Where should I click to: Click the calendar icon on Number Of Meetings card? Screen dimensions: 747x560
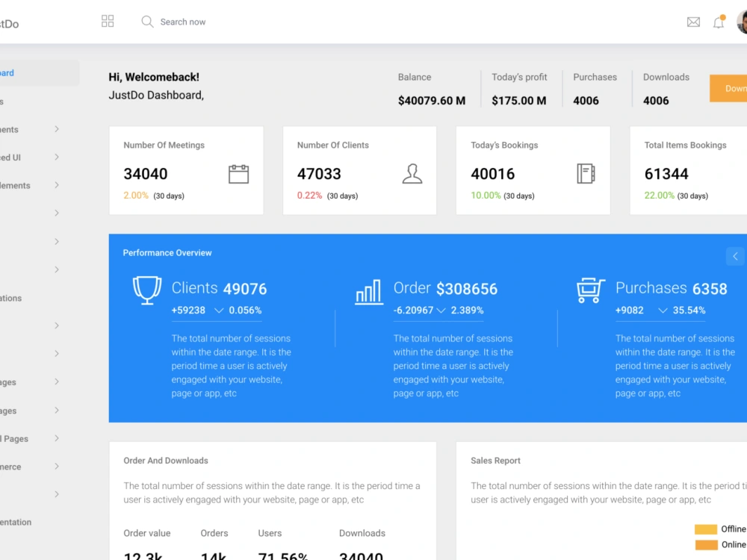pyautogui.click(x=238, y=173)
